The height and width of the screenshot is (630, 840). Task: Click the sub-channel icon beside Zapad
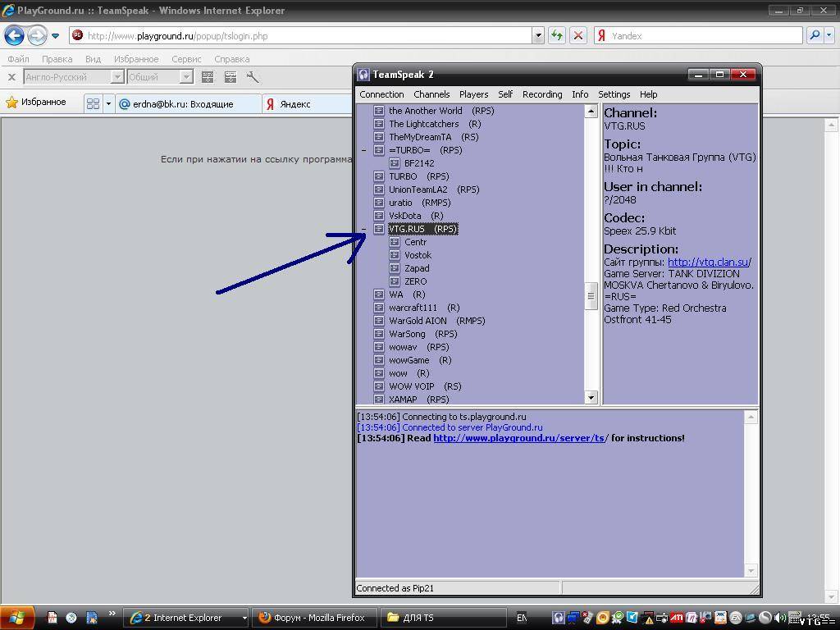pyautogui.click(x=395, y=268)
